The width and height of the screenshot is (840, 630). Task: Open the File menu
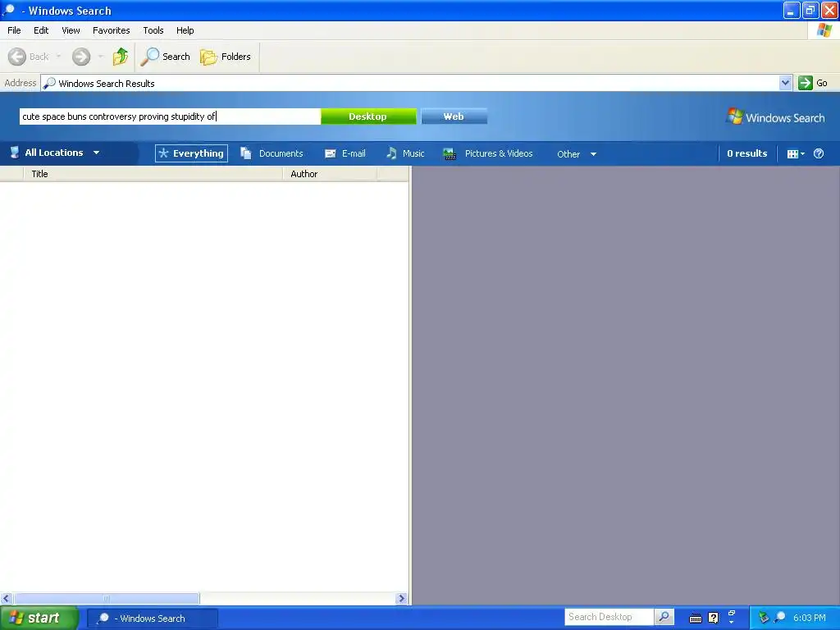tap(15, 30)
